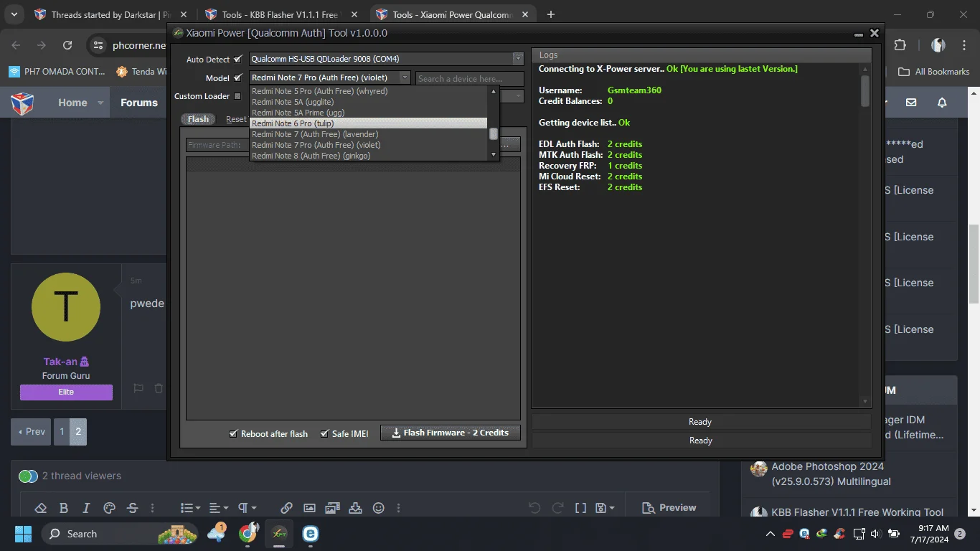The image size is (980, 551).
Task: Reload the browser page
Action: click(67, 45)
